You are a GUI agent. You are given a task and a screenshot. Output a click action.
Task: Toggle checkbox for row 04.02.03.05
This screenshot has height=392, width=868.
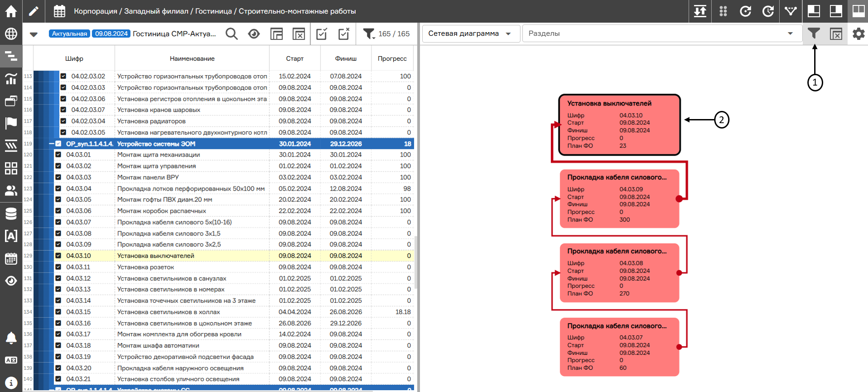[63, 132]
